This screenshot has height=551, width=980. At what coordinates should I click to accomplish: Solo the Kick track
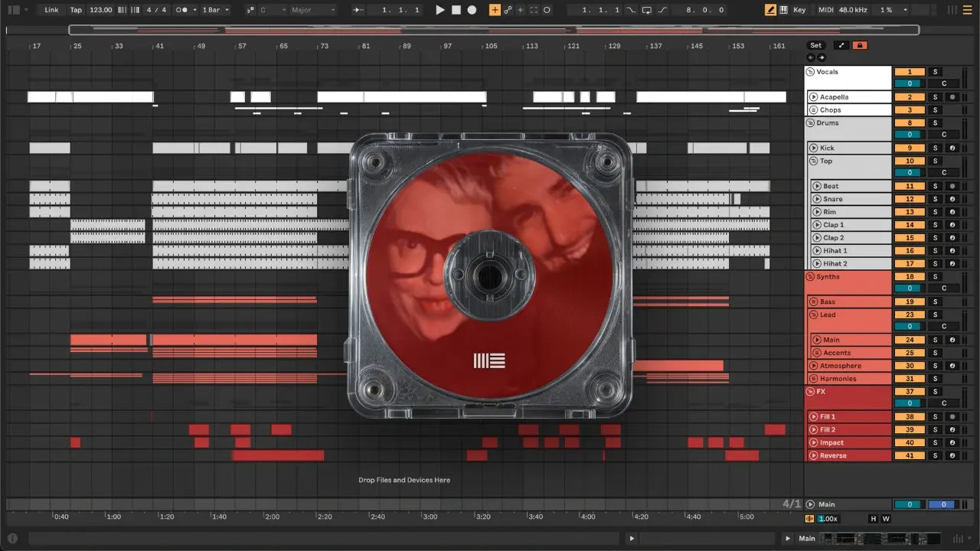pos(935,148)
